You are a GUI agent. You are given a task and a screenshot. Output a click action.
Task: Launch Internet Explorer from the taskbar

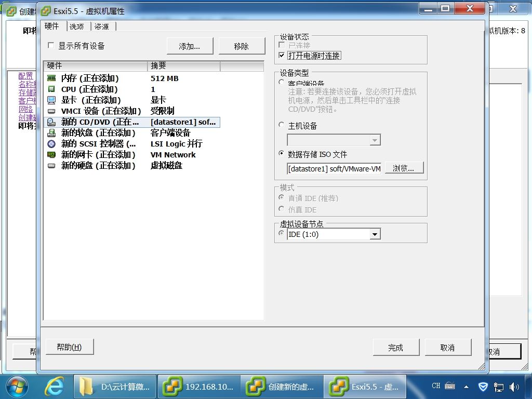(x=54, y=387)
